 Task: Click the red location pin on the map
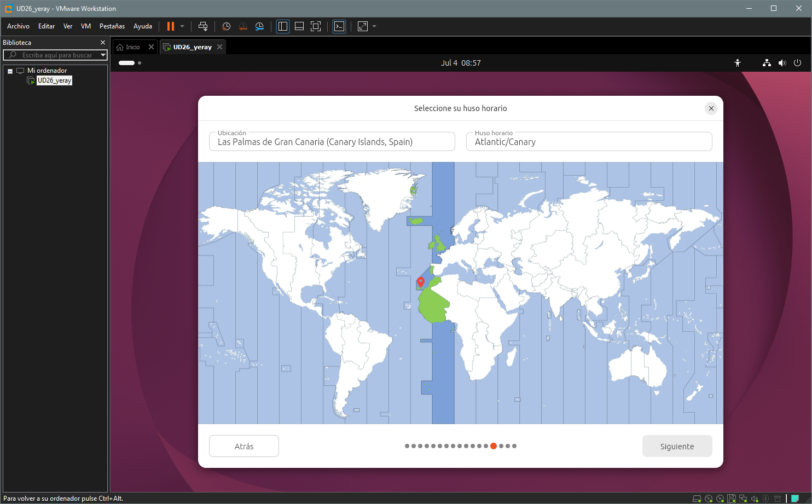(420, 282)
